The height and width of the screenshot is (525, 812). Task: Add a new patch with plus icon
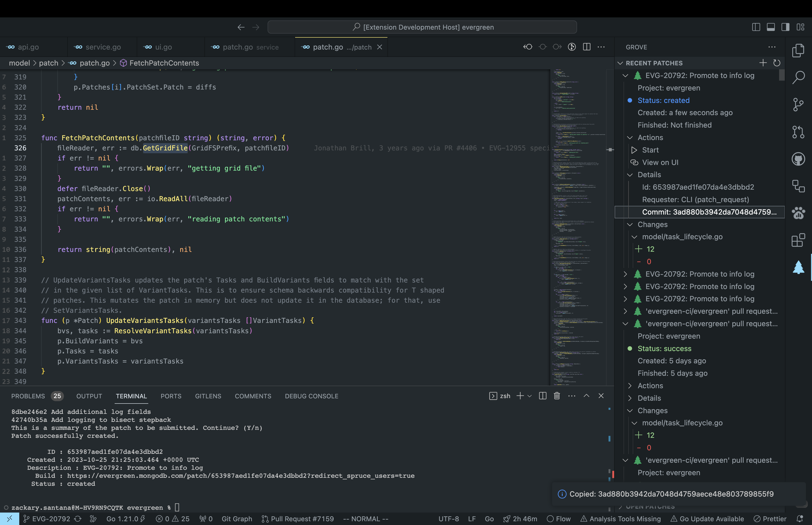[x=763, y=63]
